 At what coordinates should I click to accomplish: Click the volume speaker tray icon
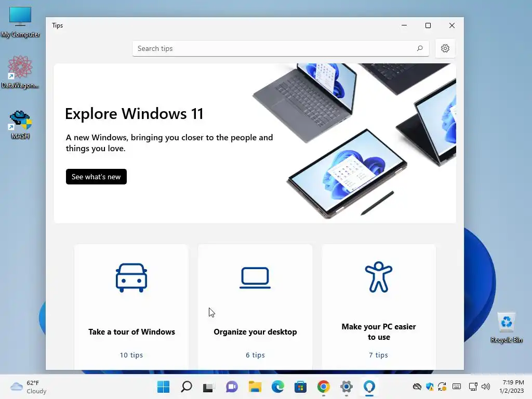pyautogui.click(x=486, y=387)
